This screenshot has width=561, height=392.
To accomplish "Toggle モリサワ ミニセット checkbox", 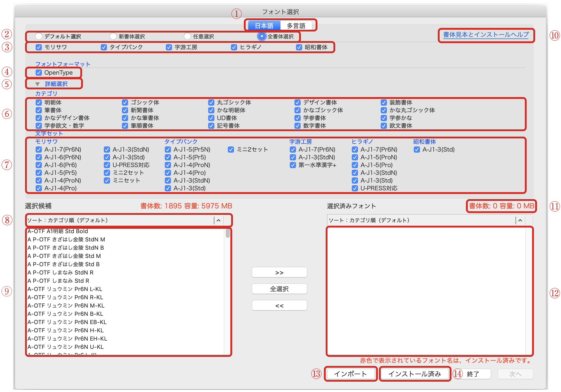I will tap(107, 181).
